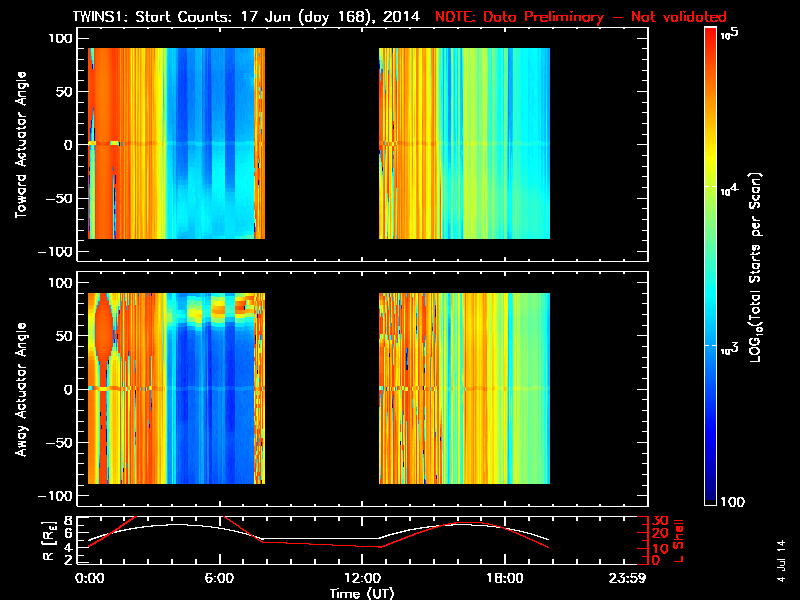Click the 0:00 time tick label
The height and width of the screenshot is (600, 800).
89,579
